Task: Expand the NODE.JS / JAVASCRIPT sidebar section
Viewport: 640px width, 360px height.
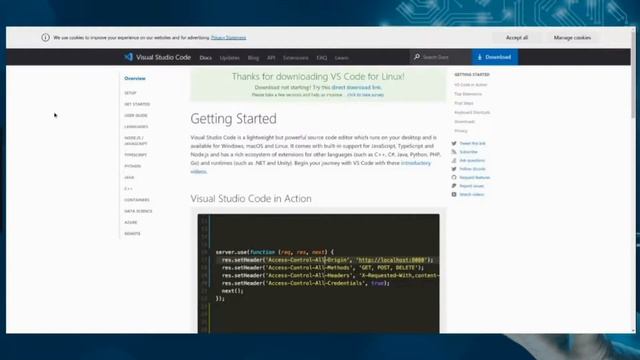Action: pos(136,141)
